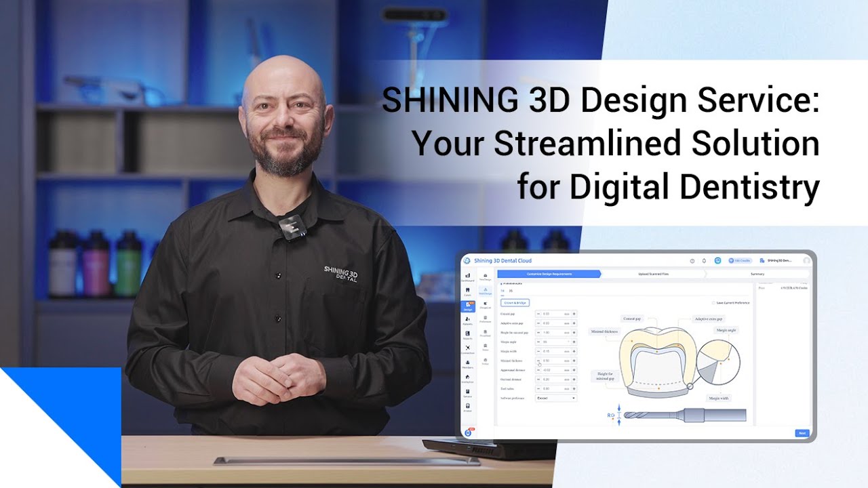Open Printer in the left sidebar
Viewport: 868px width, 488px height.
[468, 407]
